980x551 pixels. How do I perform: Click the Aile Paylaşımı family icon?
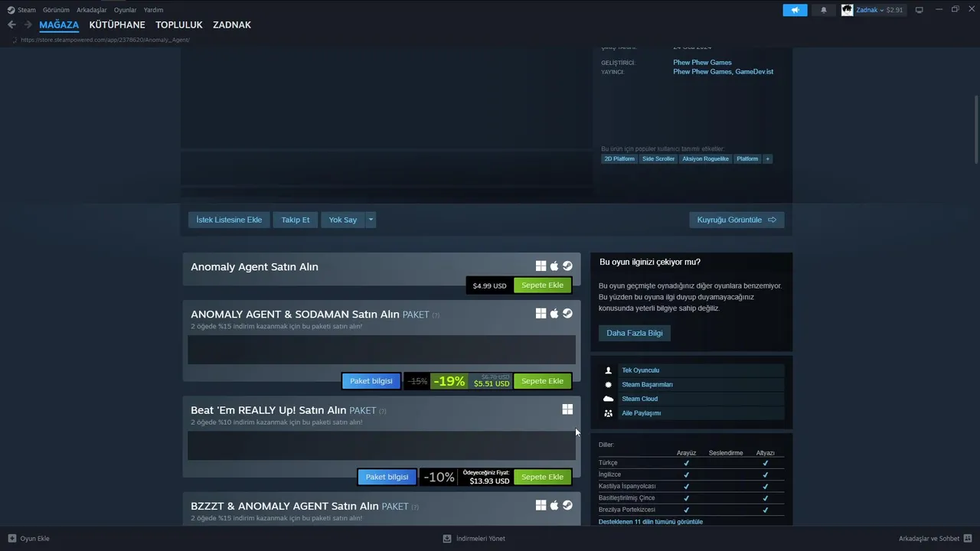[x=609, y=413]
